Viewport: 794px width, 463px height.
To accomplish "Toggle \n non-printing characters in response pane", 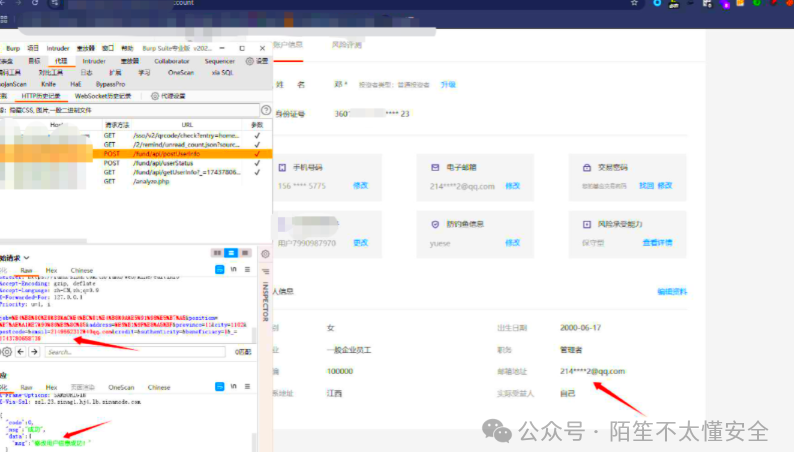I will pos(233,387).
